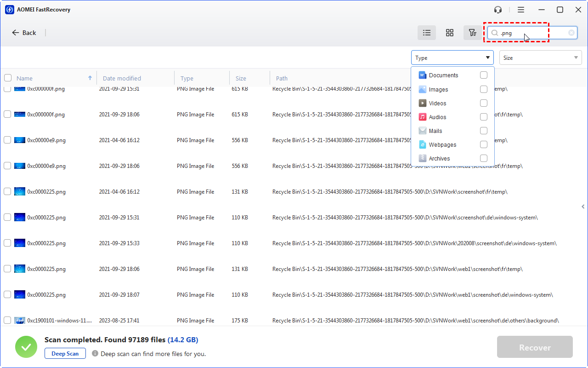
Task: Open support via the headset icon
Action: [498, 10]
